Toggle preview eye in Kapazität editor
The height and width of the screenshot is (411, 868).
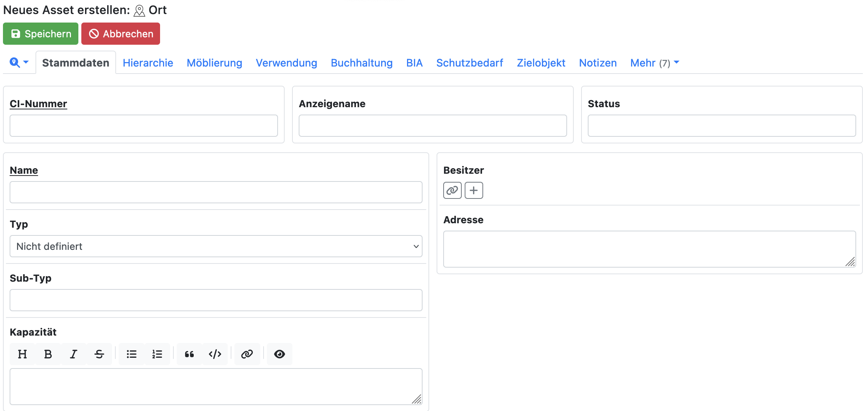click(279, 354)
